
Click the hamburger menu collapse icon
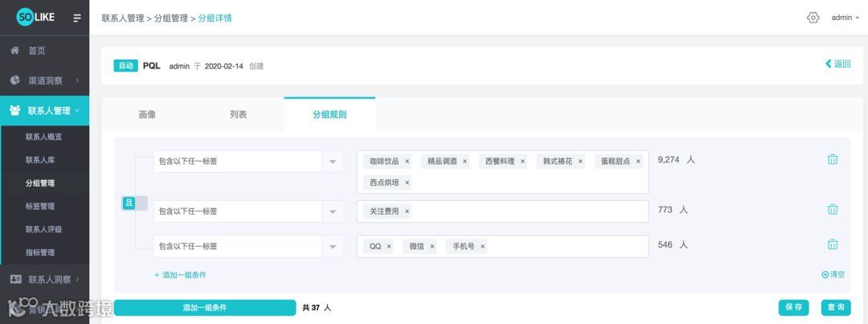pos(77,18)
